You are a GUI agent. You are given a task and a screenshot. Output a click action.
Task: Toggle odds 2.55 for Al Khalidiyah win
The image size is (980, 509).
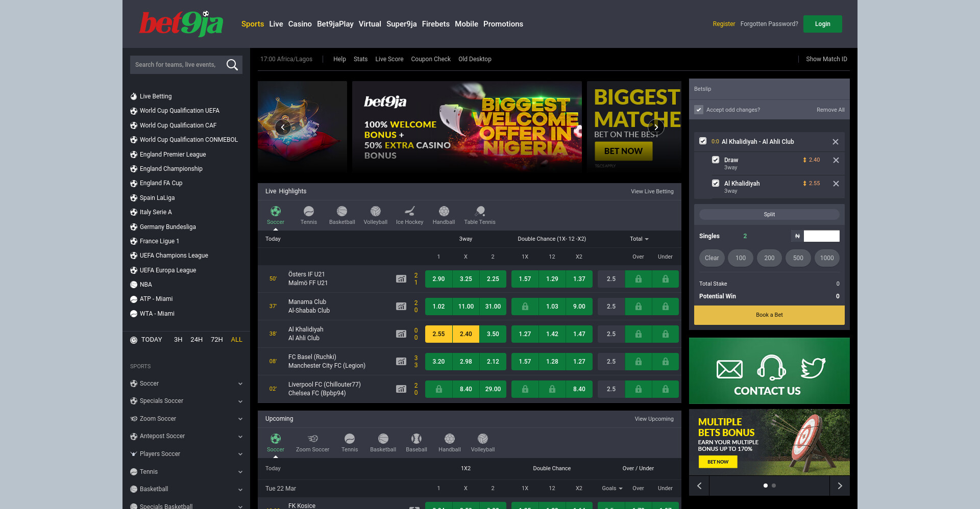coord(438,334)
